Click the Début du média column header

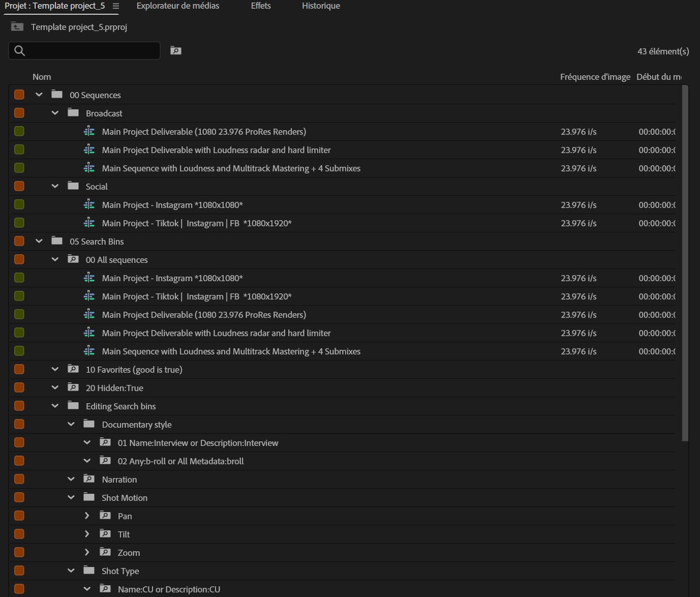659,77
